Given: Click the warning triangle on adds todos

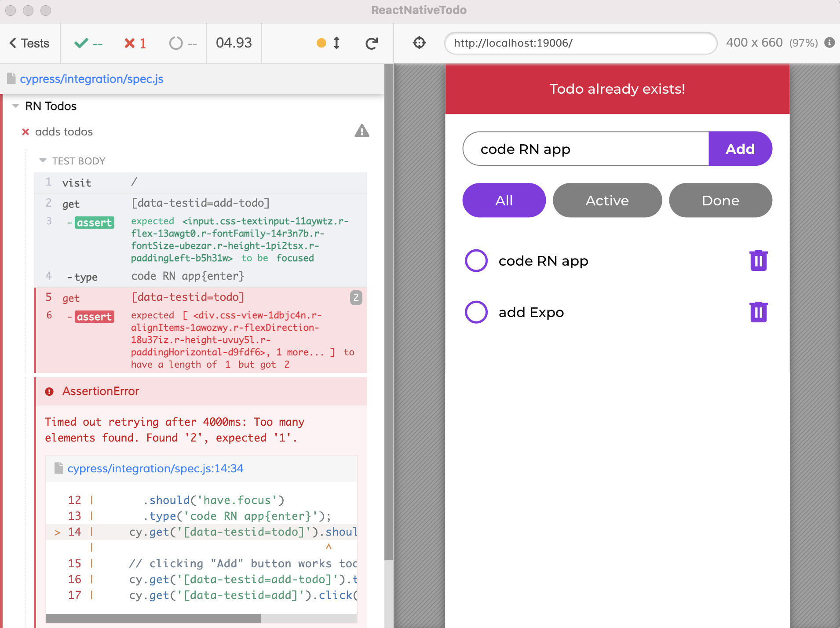Looking at the screenshot, I should 362,131.
